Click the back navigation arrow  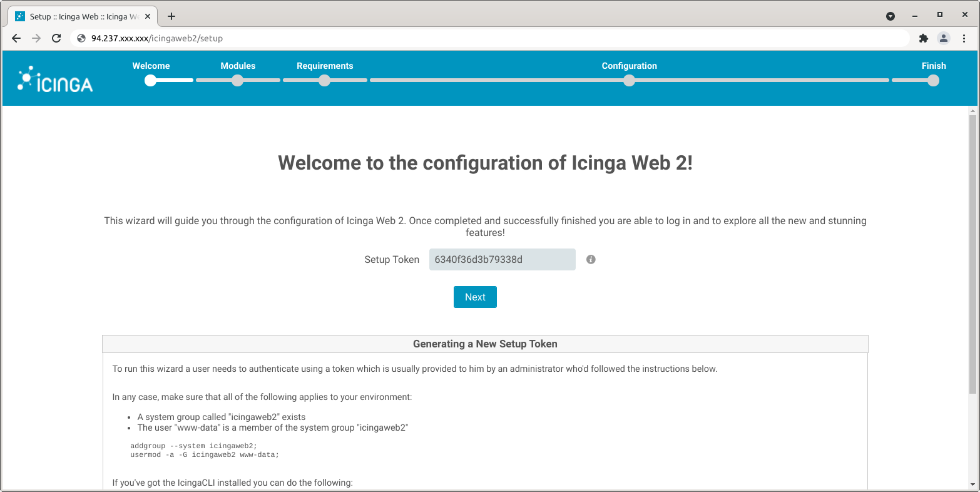coord(16,38)
